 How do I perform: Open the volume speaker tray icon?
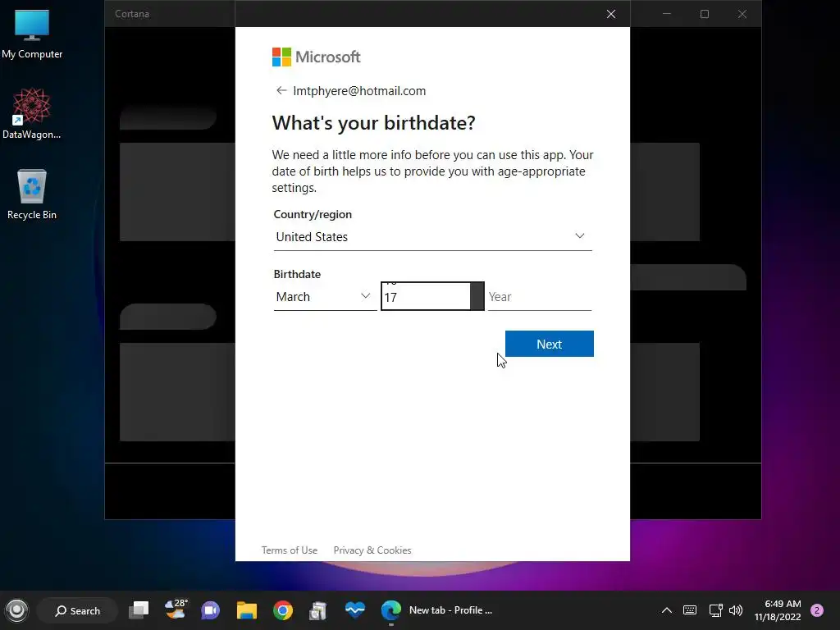tap(736, 610)
